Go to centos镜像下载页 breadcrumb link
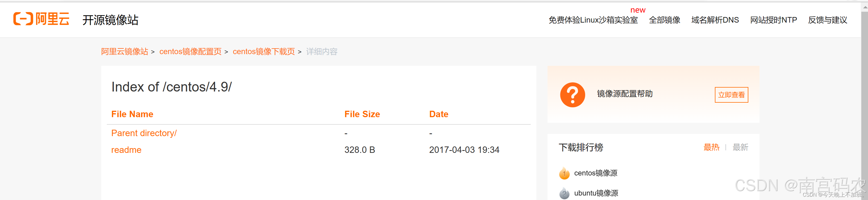 264,52
